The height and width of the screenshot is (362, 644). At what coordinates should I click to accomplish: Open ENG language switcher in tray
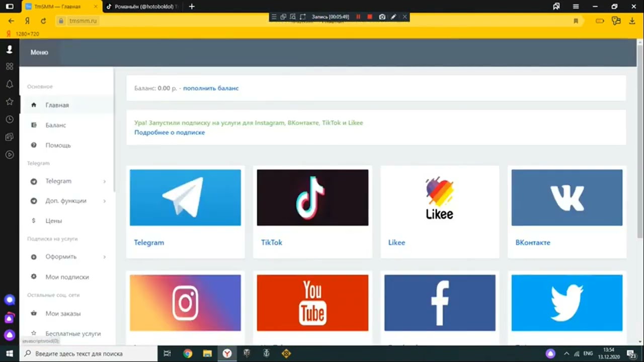coord(588,353)
